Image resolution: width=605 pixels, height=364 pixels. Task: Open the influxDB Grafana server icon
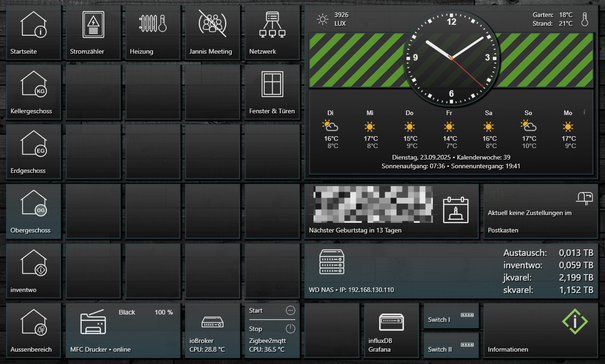tap(392, 322)
